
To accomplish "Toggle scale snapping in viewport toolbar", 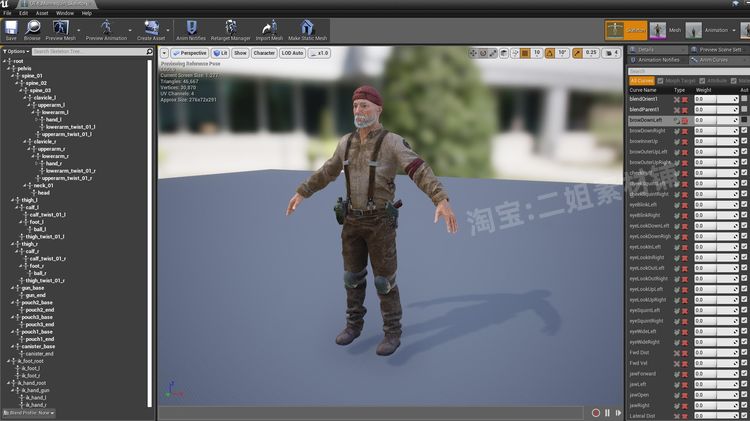I will [577, 53].
